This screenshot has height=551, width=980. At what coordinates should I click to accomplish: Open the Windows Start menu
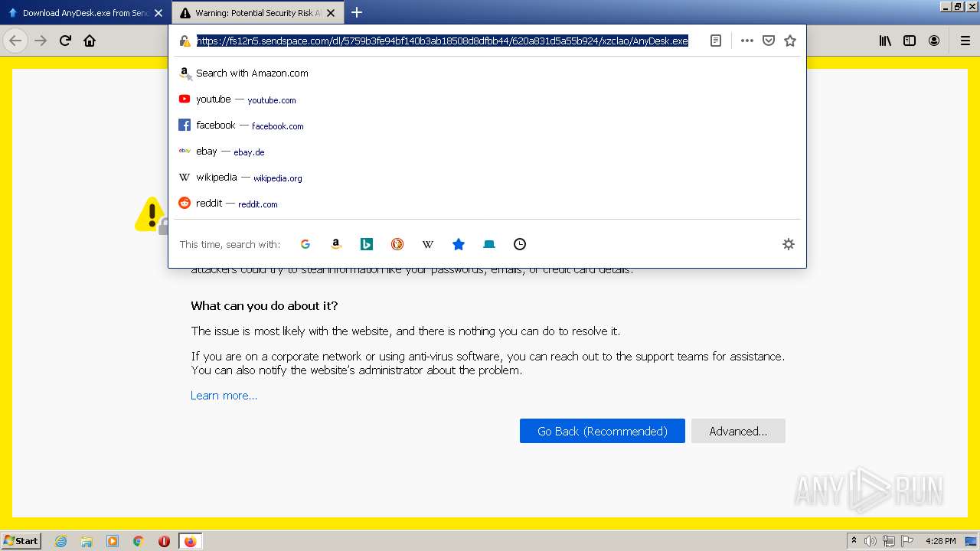(21, 541)
